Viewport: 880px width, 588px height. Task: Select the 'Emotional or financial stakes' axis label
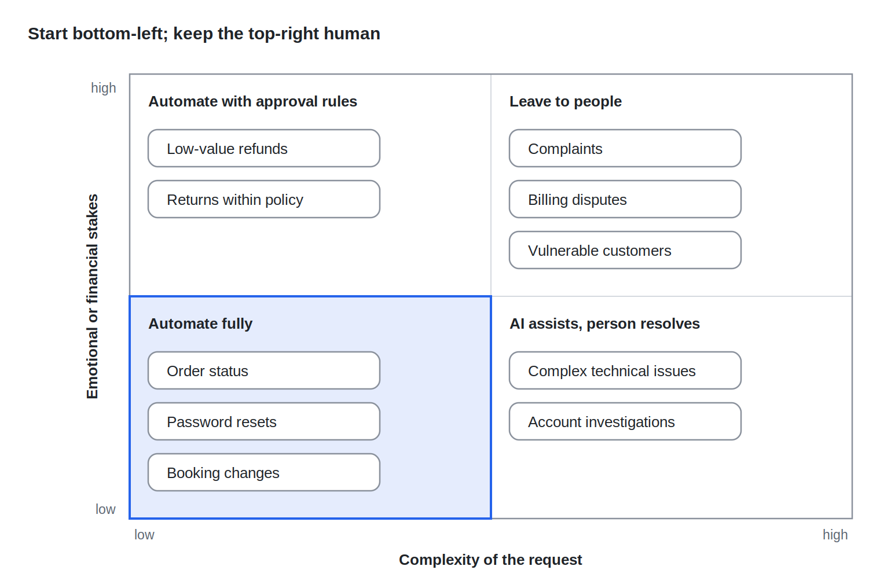pos(93,296)
